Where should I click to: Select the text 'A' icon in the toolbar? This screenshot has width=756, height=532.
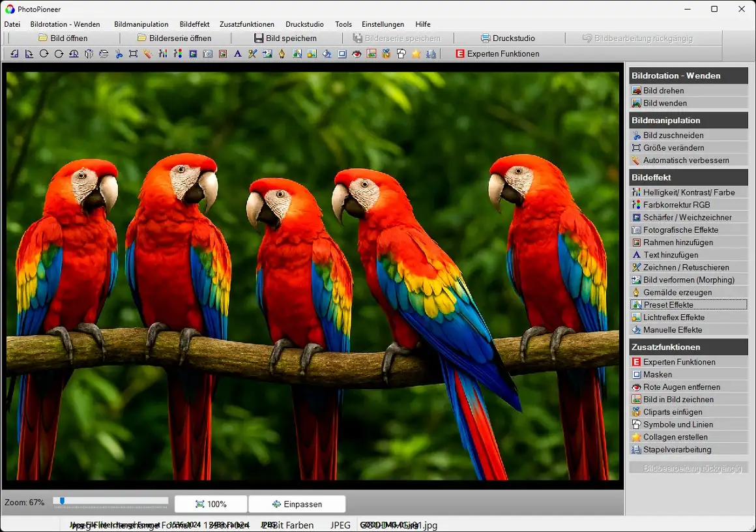click(237, 54)
